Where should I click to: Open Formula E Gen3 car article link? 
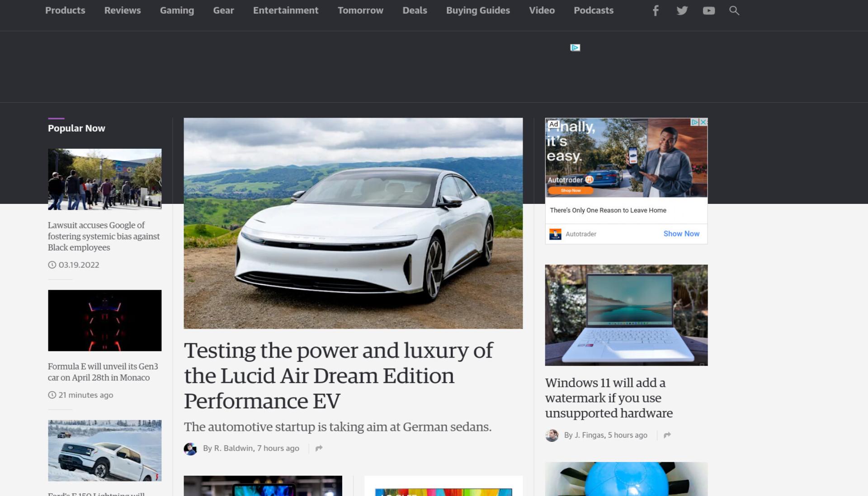pyautogui.click(x=103, y=372)
